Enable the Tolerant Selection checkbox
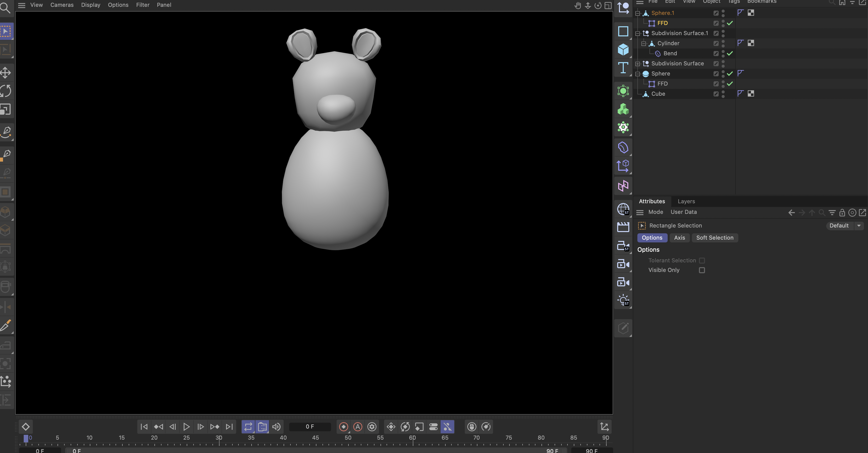The width and height of the screenshot is (868, 453). (702, 260)
